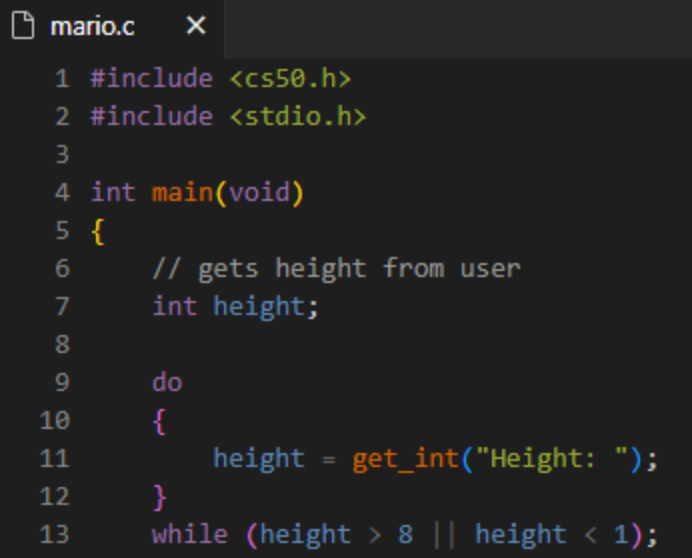Click the 'while' keyword on line 13

point(190,534)
